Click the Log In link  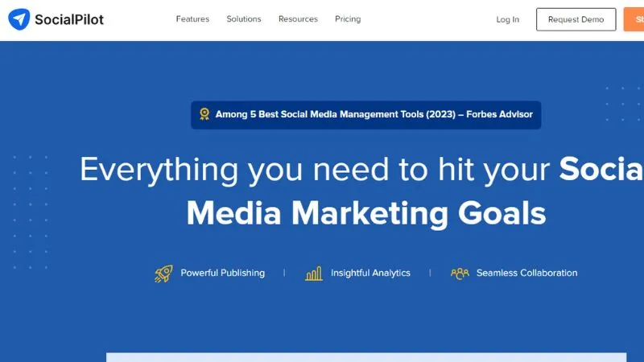[x=508, y=19]
